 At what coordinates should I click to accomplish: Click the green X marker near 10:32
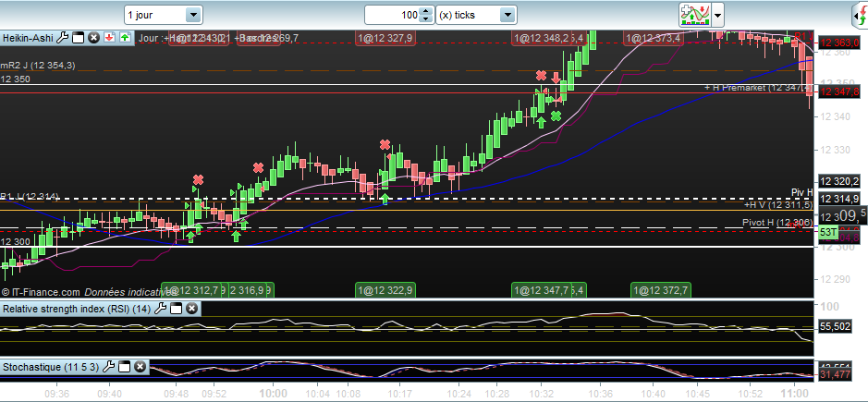[556, 116]
